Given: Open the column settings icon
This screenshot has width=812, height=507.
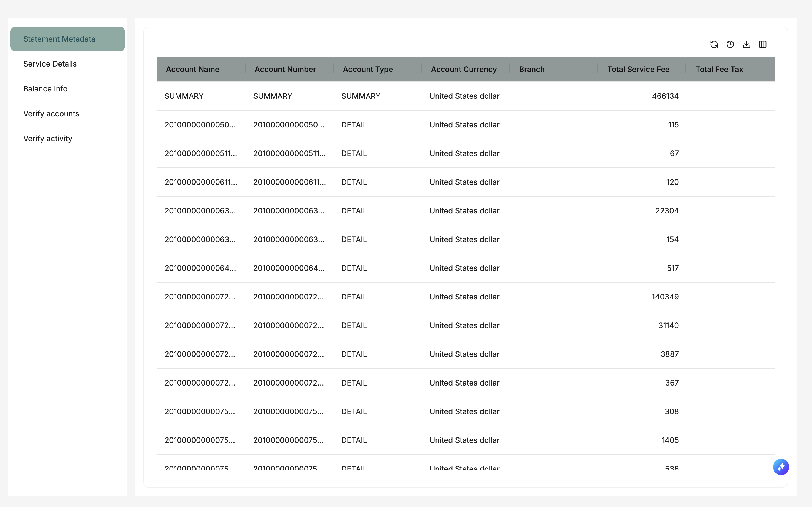Looking at the screenshot, I should 763,44.
